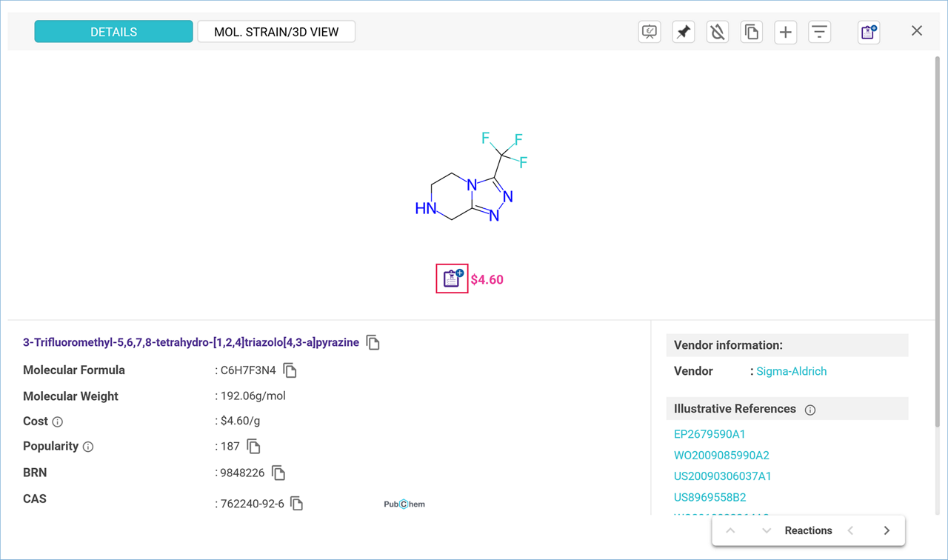The image size is (948, 560).
Task: Show the Cost info tooltip icon
Action: [58, 421]
